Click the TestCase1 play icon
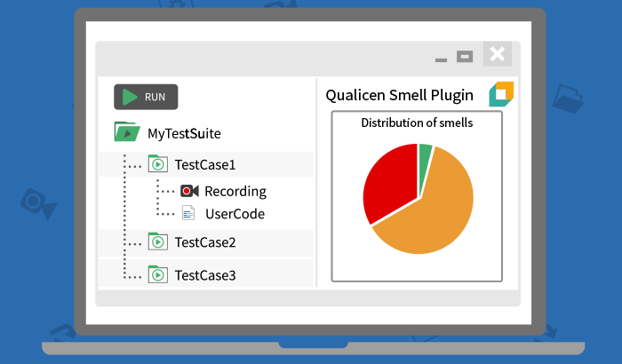 (158, 163)
